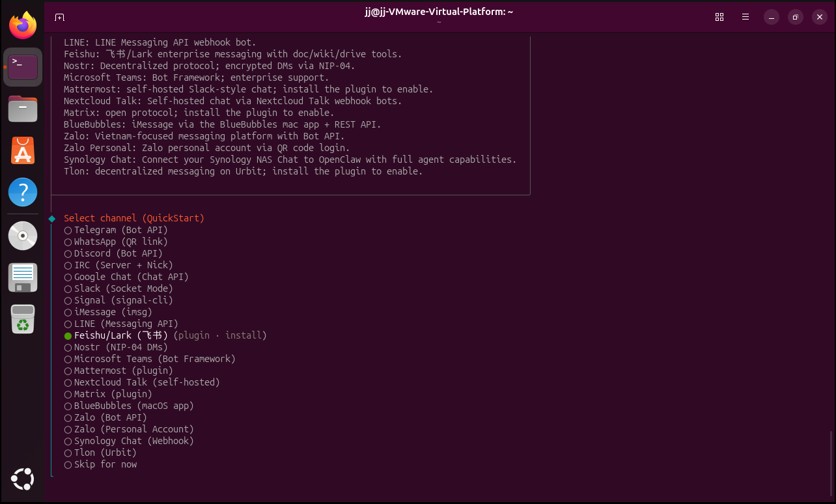
Task: Open the Trash icon in the dock
Action: click(23, 319)
